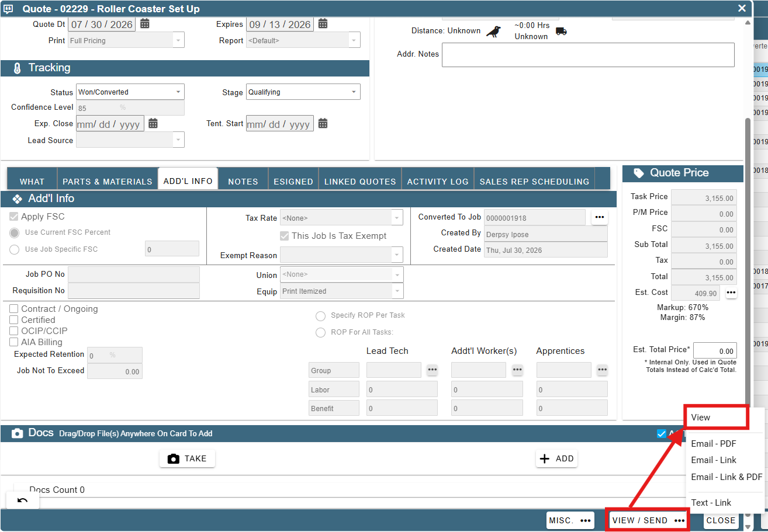Open Apprentices group ellipsis lookup
The image size is (768, 532).
[602, 370]
